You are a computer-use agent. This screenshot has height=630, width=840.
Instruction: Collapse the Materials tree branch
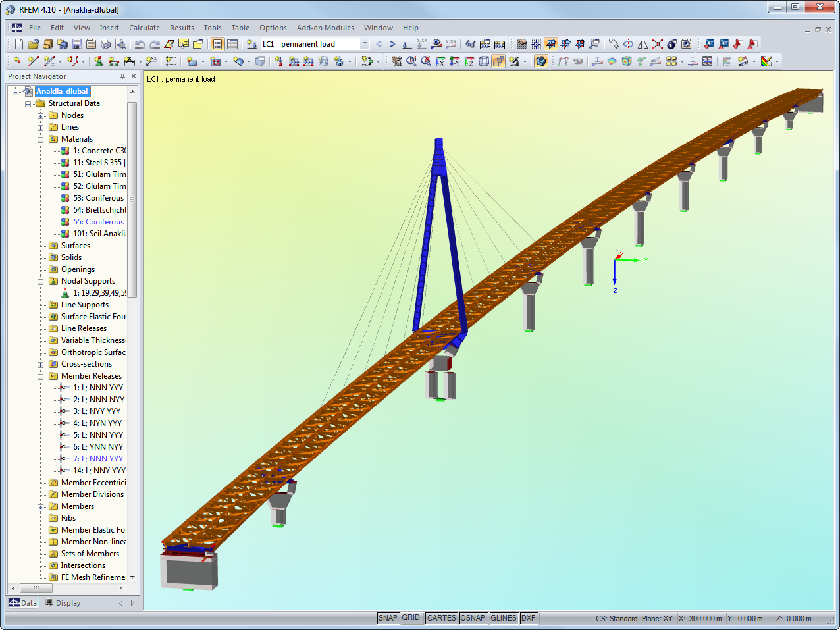pos(40,139)
